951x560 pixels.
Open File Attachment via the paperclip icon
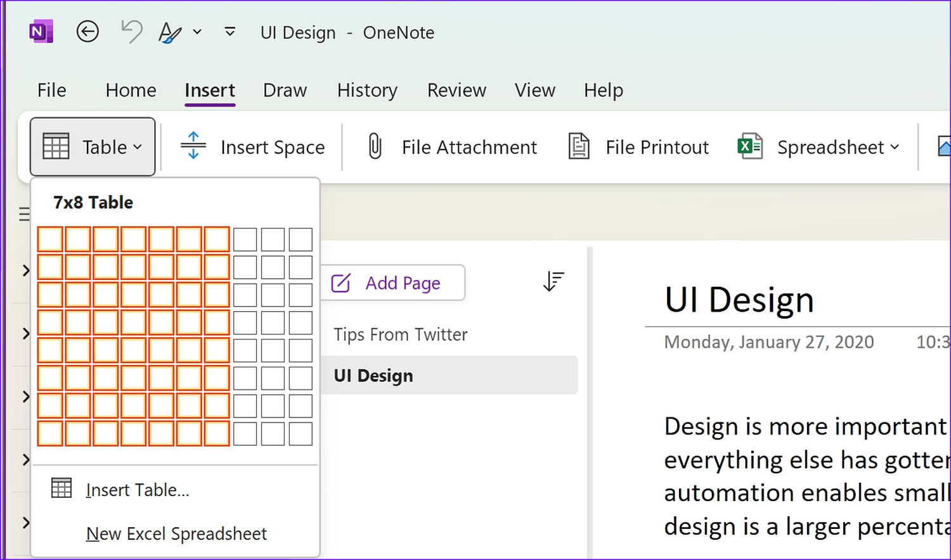tap(375, 146)
